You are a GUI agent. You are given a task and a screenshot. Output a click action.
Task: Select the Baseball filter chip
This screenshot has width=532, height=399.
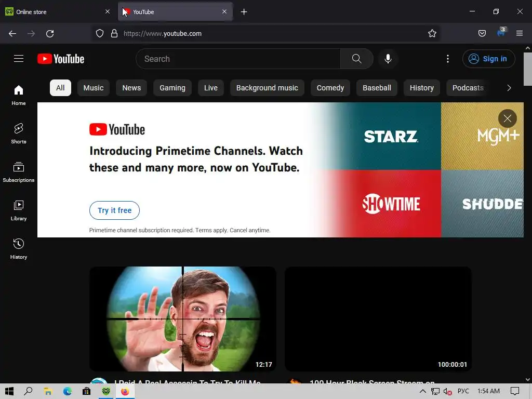point(377,88)
